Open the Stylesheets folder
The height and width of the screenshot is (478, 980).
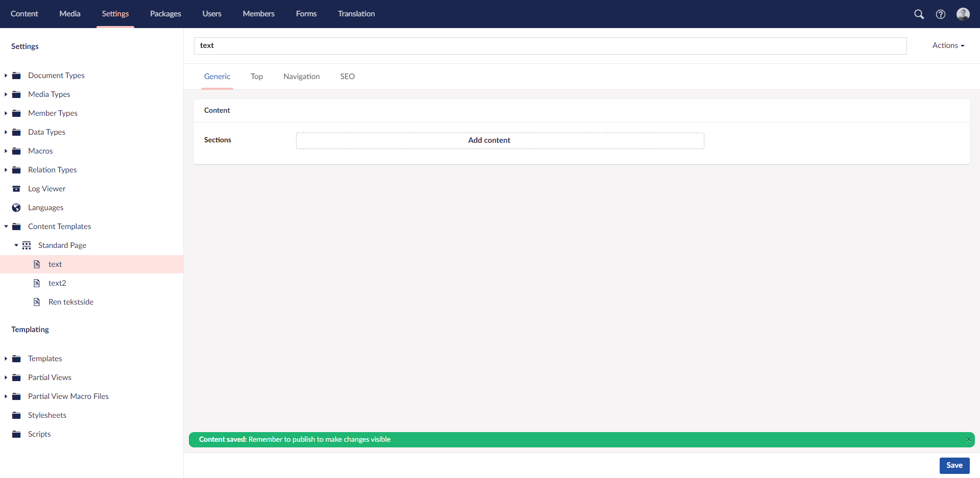tap(47, 415)
